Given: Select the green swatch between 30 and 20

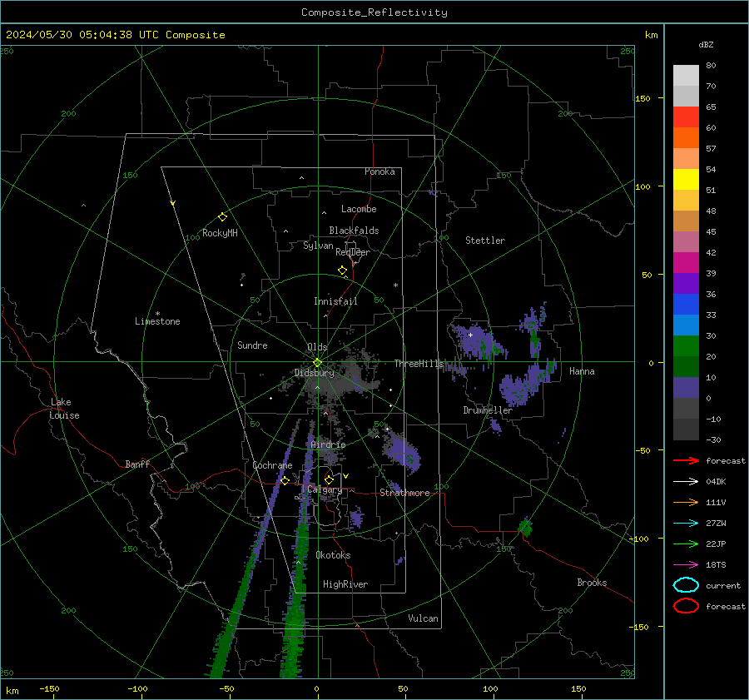Looking at the screenshot, I should point(686,345).
